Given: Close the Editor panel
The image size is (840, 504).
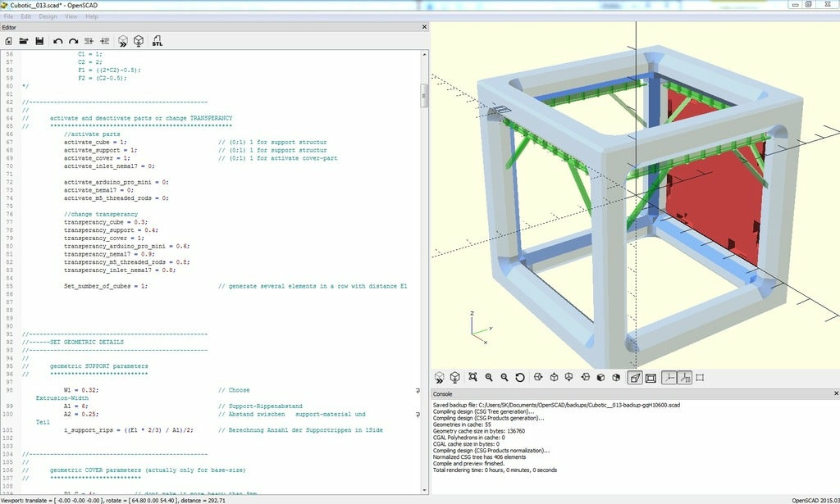Looking at the screenshot, I should [424, 27].
